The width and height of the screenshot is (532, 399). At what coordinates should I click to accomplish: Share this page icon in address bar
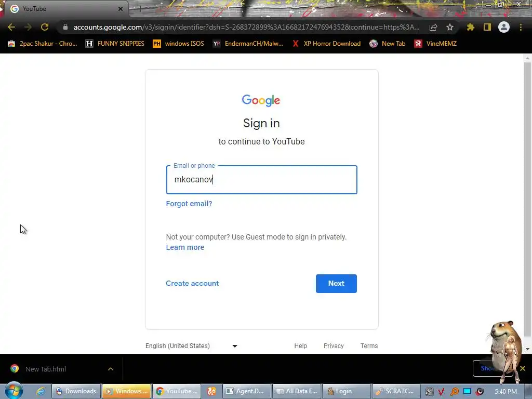click(433, 27)
